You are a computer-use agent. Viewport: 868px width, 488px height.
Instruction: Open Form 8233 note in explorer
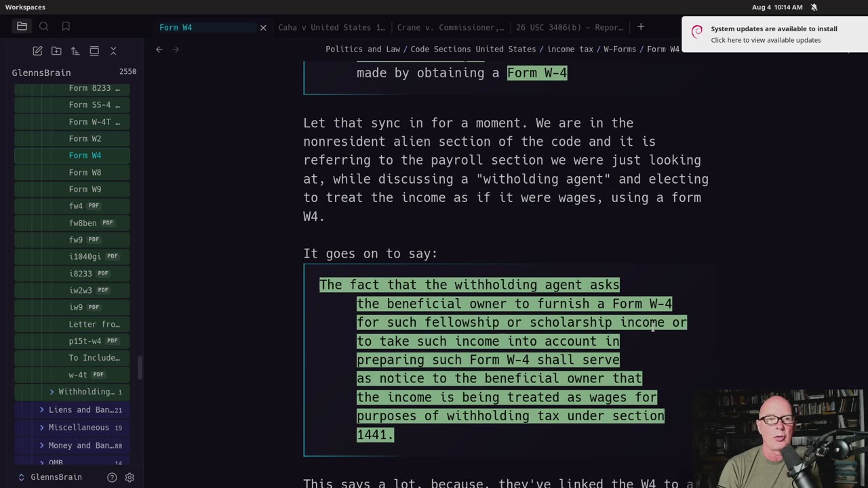(x=72, y=88)
